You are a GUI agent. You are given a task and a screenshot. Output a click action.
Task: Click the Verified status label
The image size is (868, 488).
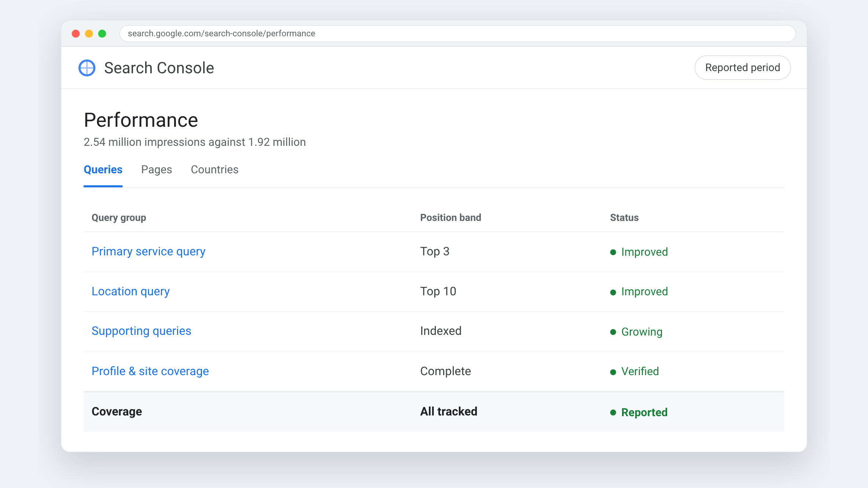pos(635,372)
